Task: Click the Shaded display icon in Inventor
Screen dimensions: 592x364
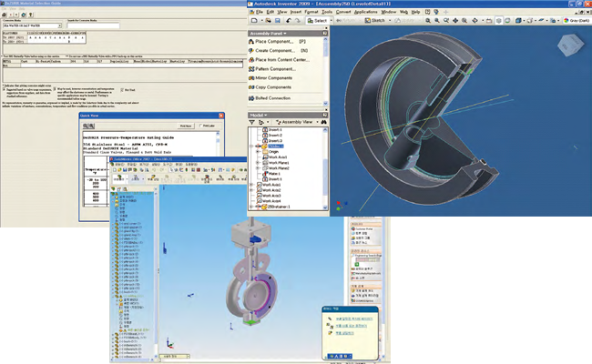Action: (518, 20)
